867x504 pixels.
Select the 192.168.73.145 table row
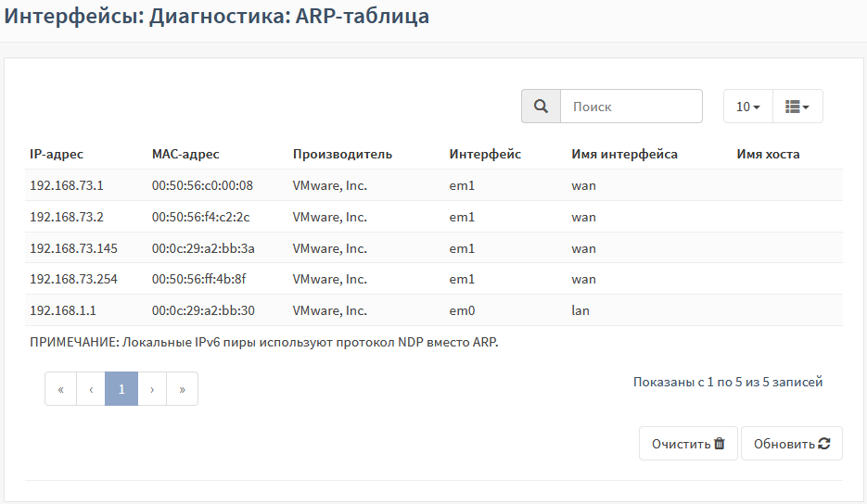point(434,248)
